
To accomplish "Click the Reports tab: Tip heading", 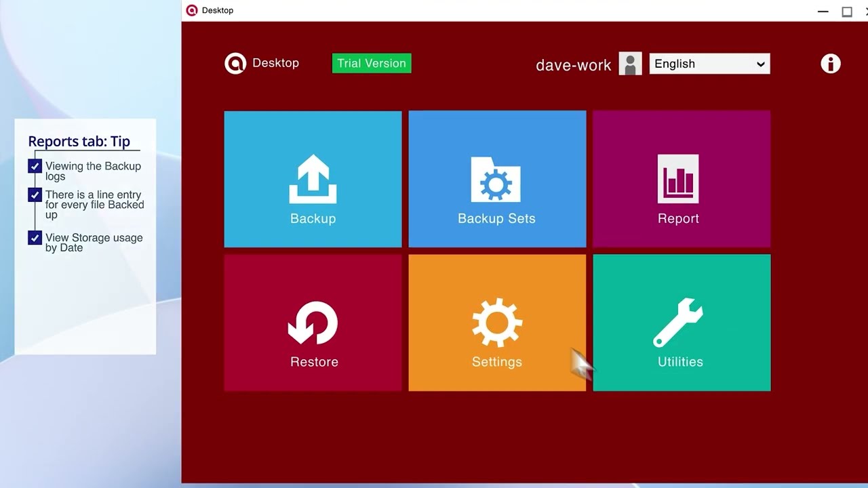I will pyautogui.click(x=79, y=142).
